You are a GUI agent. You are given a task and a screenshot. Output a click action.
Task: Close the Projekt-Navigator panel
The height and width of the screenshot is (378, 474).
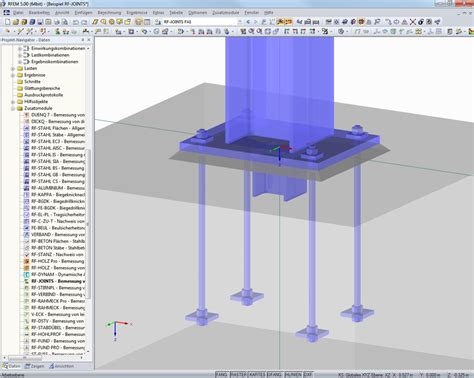[89, 40]
